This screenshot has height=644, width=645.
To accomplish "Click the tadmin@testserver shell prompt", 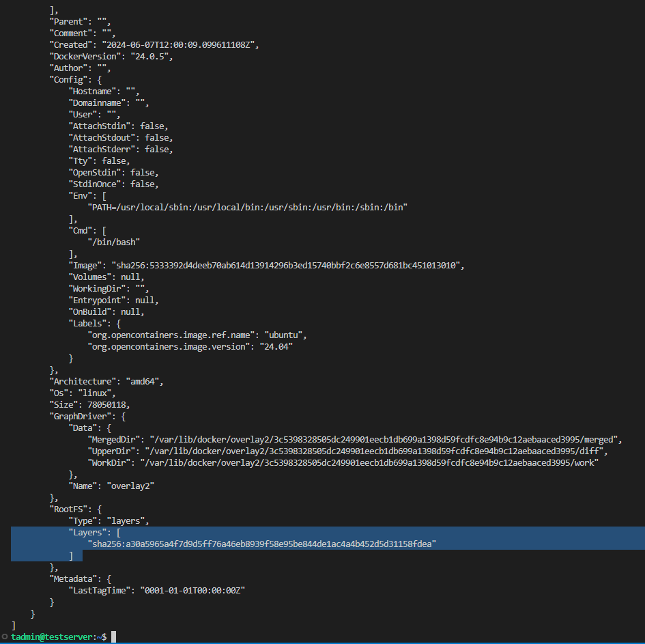I will [59, 636].
